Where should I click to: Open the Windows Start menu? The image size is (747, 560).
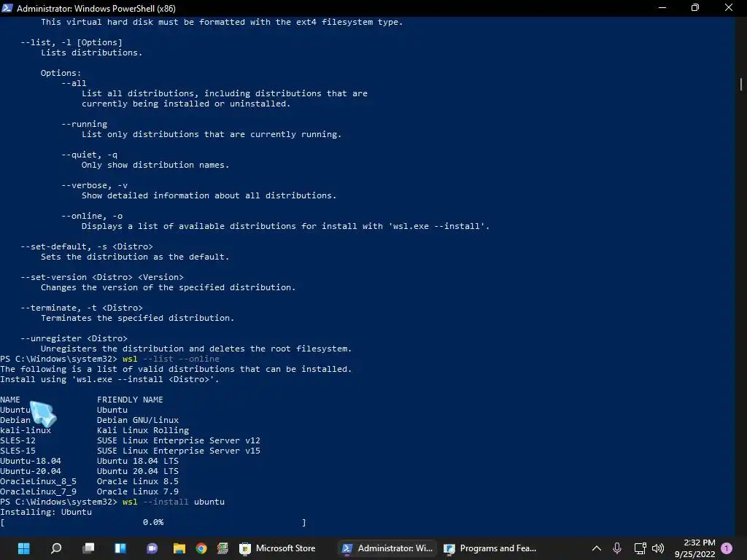tap(23, 548)
